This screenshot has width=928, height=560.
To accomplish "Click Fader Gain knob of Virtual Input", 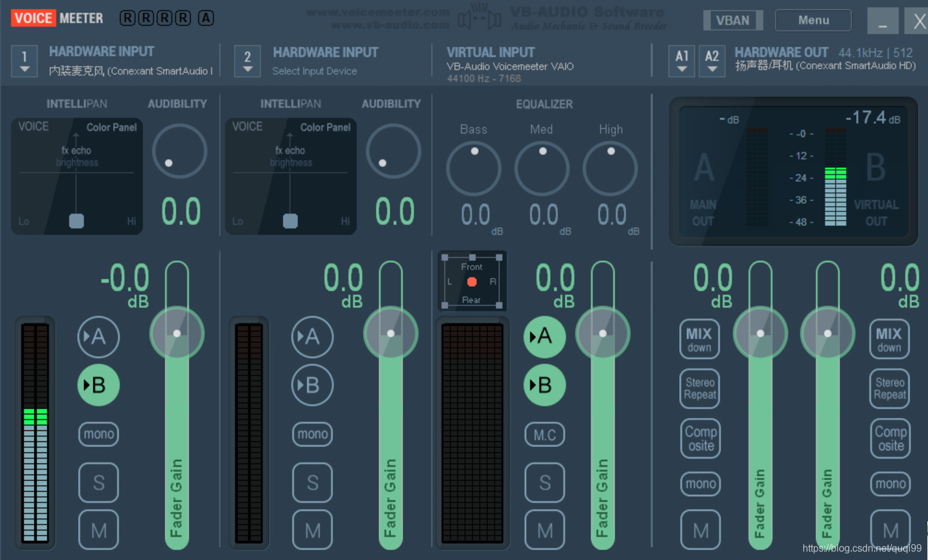I will point(603,333).
